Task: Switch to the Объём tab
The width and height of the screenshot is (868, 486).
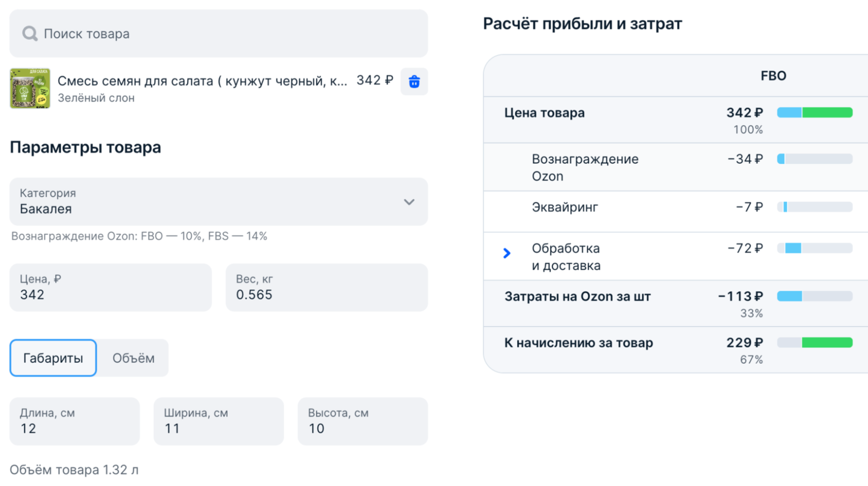Action: point(133,358)
